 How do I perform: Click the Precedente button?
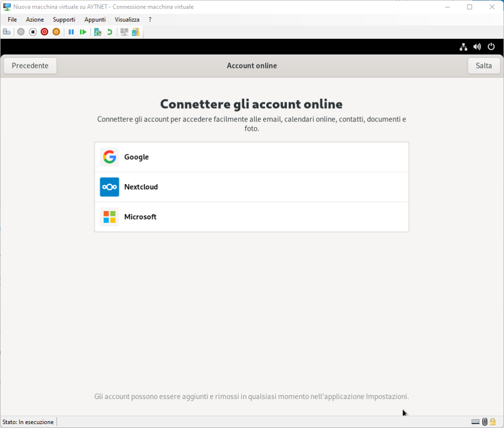click(30, 65)
